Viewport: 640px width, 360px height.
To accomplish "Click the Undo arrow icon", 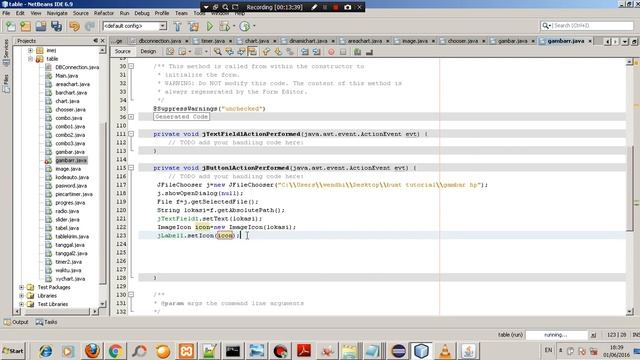I will (x=74, y=26).
